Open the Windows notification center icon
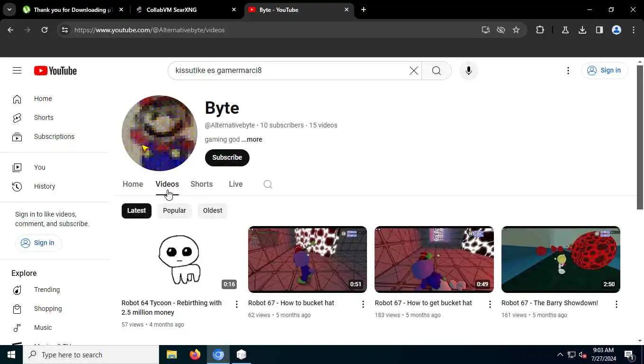 pyautogui.click(x=629, y=355)
